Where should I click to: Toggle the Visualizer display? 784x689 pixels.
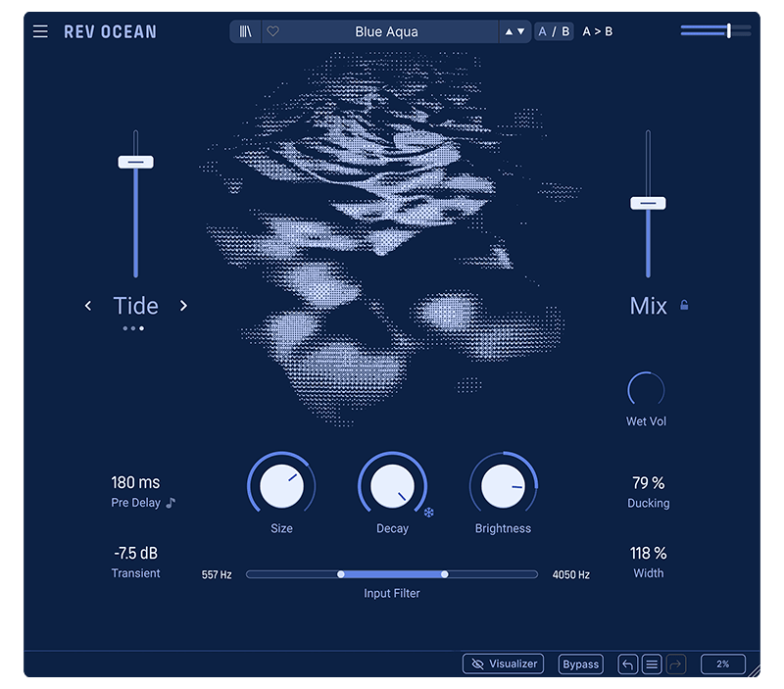coord(503,664)
